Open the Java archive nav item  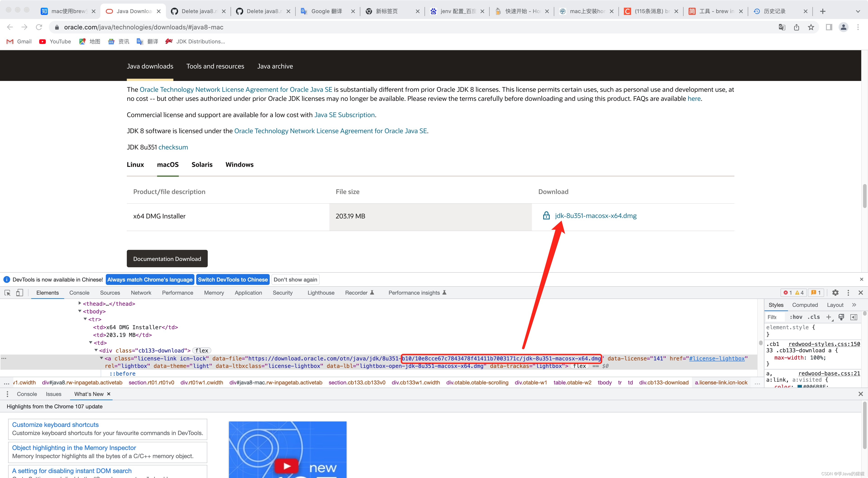tap(275, 66)
